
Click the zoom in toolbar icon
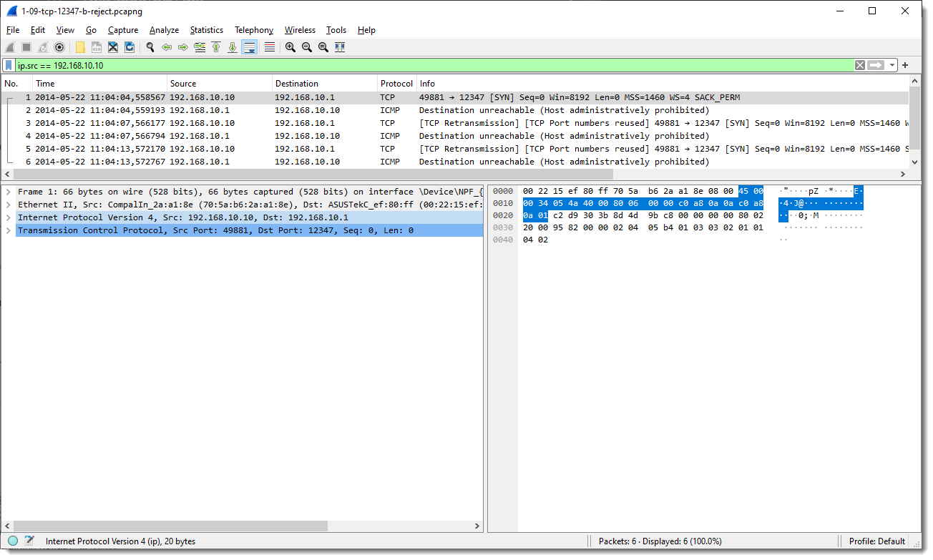[290, 47]
